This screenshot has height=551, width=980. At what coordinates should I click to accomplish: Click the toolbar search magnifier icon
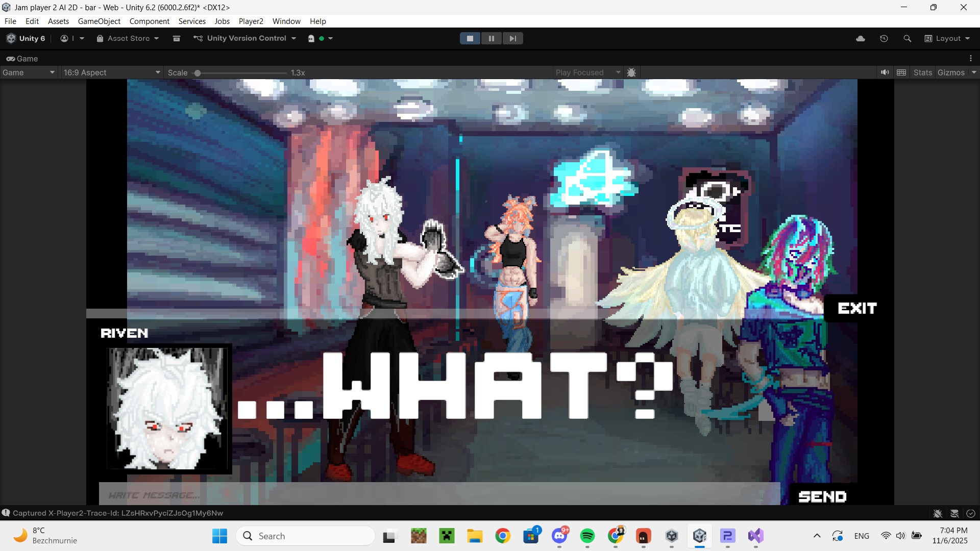click(907, 38)
